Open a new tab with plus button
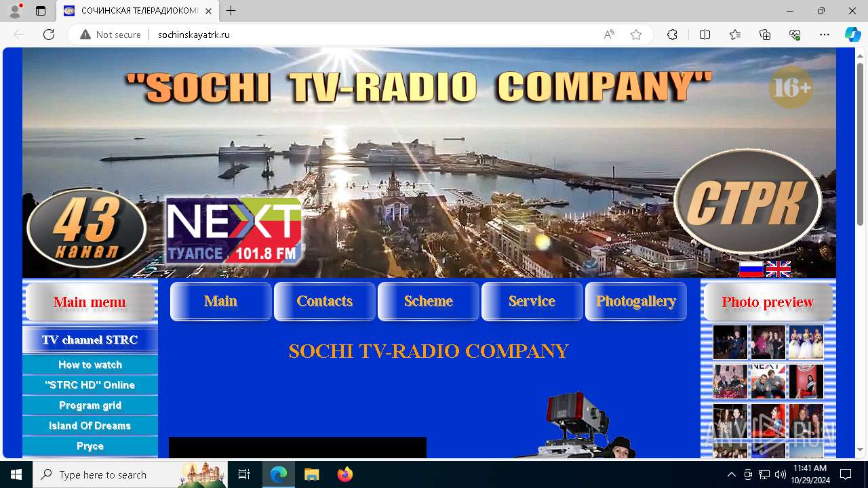Viewport: 868px width, 488px height. tap(231, 11)
